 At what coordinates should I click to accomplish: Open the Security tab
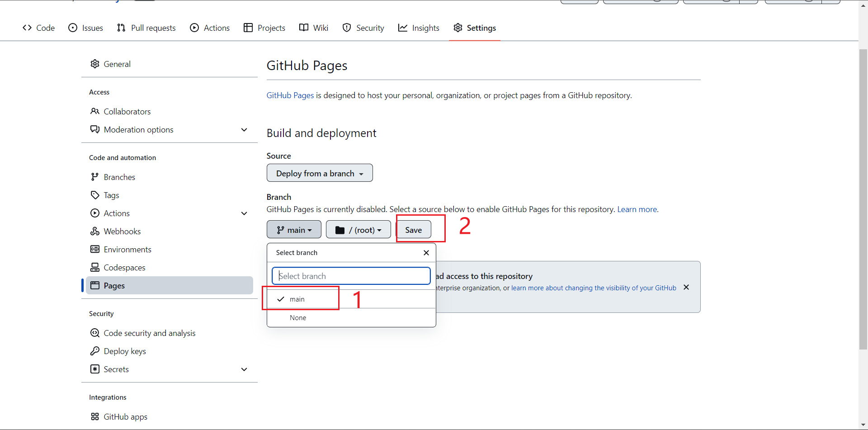click(363, 28)
